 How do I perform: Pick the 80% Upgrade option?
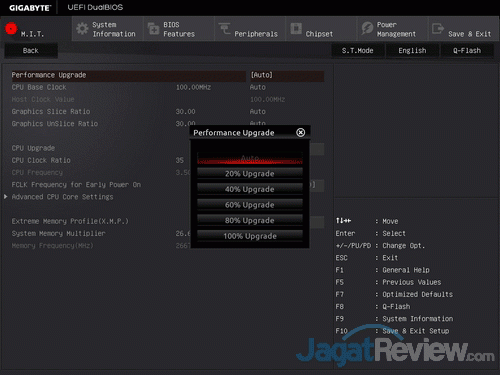pyautogui.click(x=250, y=220)
